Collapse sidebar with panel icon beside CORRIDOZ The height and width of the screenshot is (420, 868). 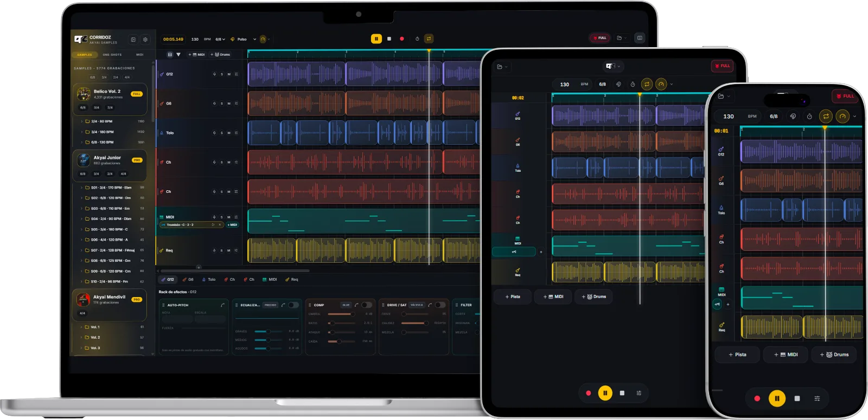coord(133,40)
